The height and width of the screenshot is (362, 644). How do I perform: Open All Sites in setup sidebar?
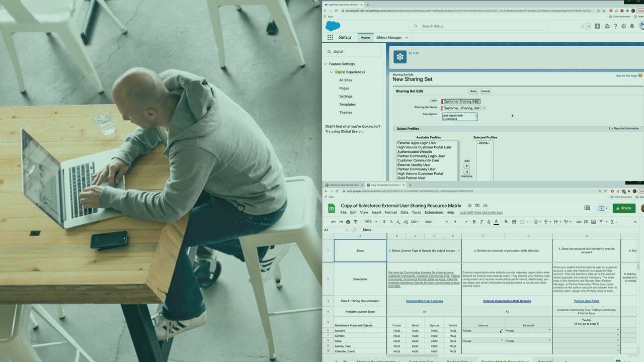pos(346,80)
